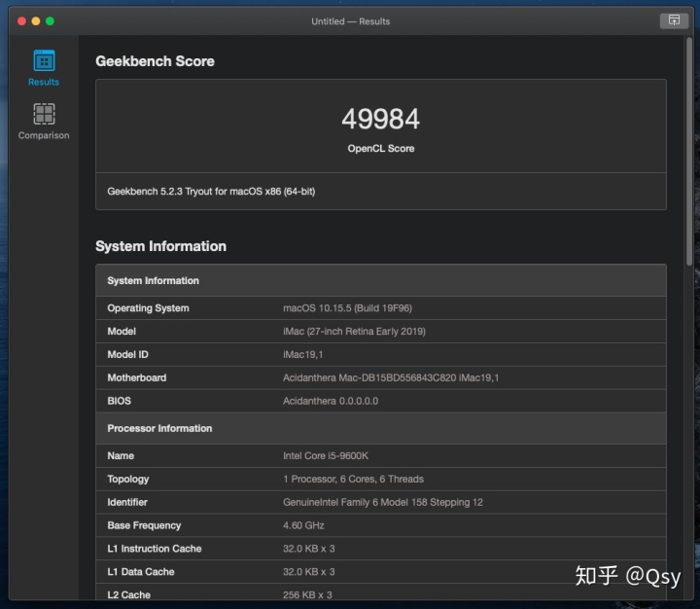Click the 'Processor Information' header row
Screen dimensions: 700x609
tap(381, 428)
